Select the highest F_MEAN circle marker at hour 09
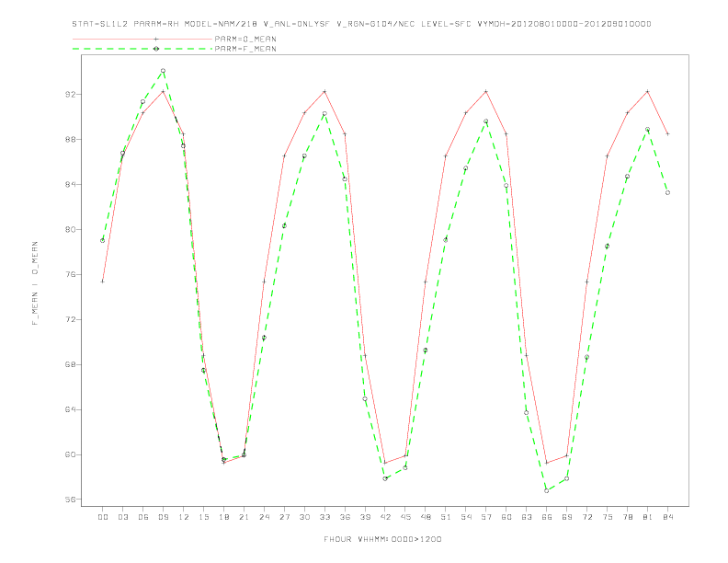 [x=163, y=71]
